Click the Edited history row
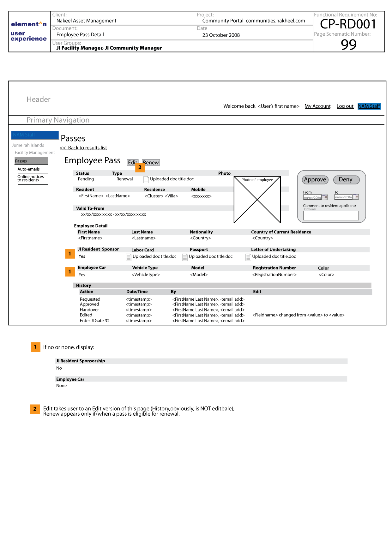The image size is (392, 554). [212, 315]
